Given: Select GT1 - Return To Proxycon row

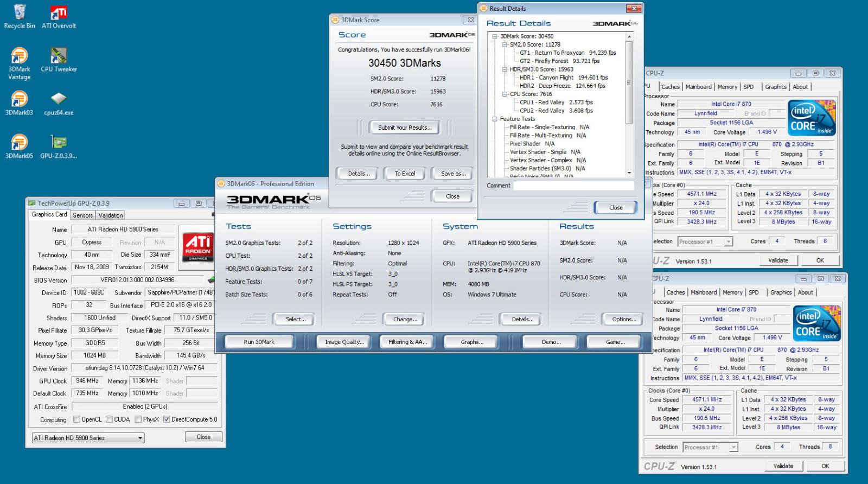Looking at the screenshot, I should (x=567, y=53).
